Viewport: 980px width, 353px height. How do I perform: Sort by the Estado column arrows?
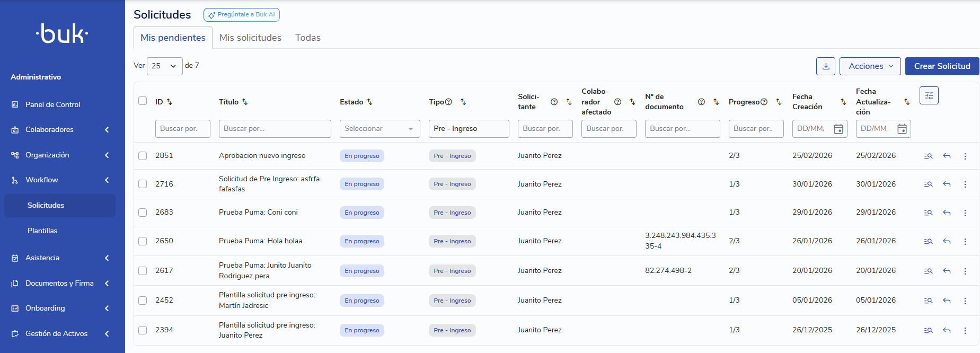pyautogui.click(x=369, y=102)
